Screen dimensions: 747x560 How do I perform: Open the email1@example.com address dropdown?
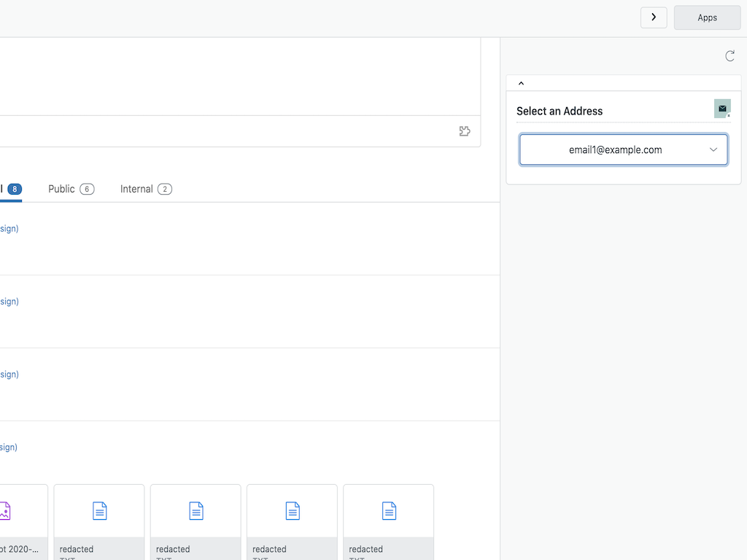(x=623, y=149)
